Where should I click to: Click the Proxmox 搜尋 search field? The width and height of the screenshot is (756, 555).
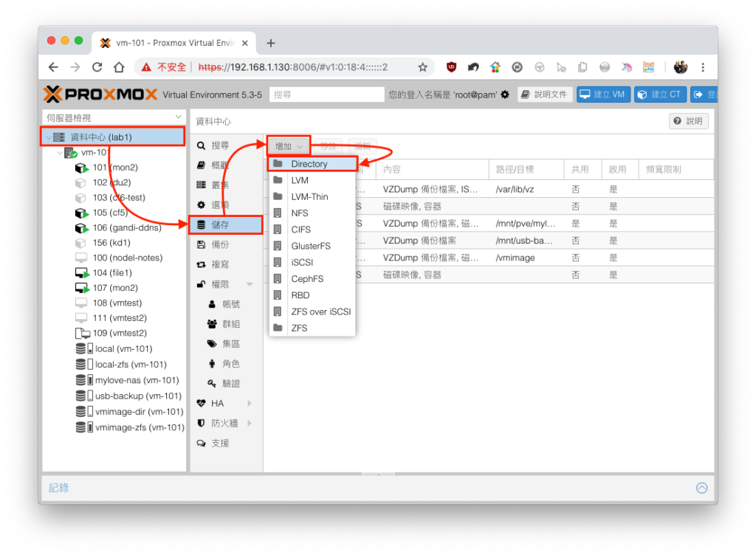point(327,94)
